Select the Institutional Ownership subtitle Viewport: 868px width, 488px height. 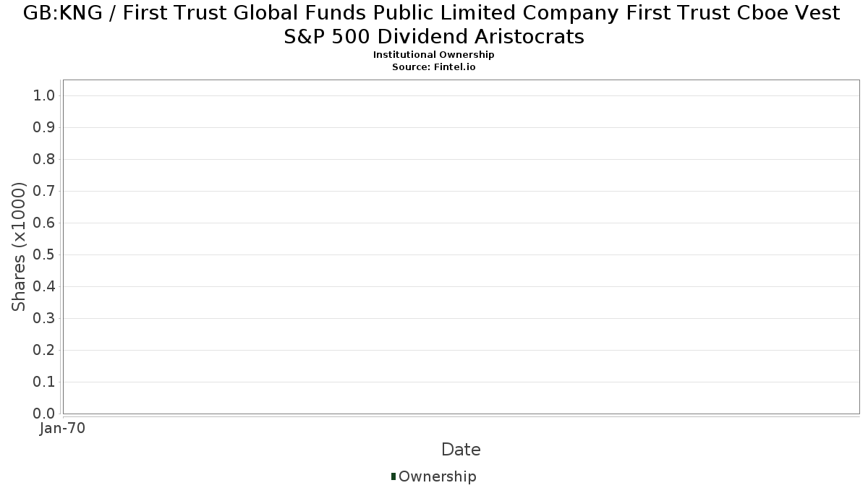[x=434, y=55]
